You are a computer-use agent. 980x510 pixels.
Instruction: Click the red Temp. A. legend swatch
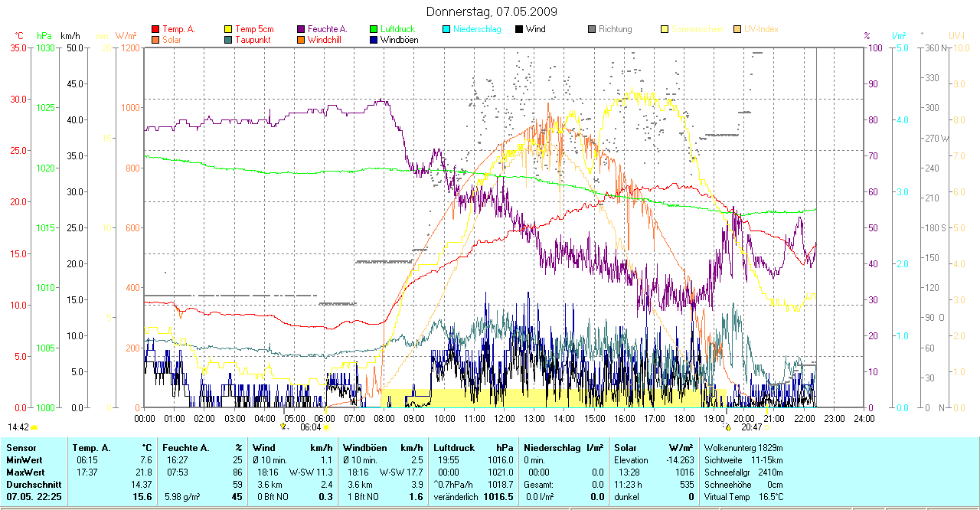point(155,29)
